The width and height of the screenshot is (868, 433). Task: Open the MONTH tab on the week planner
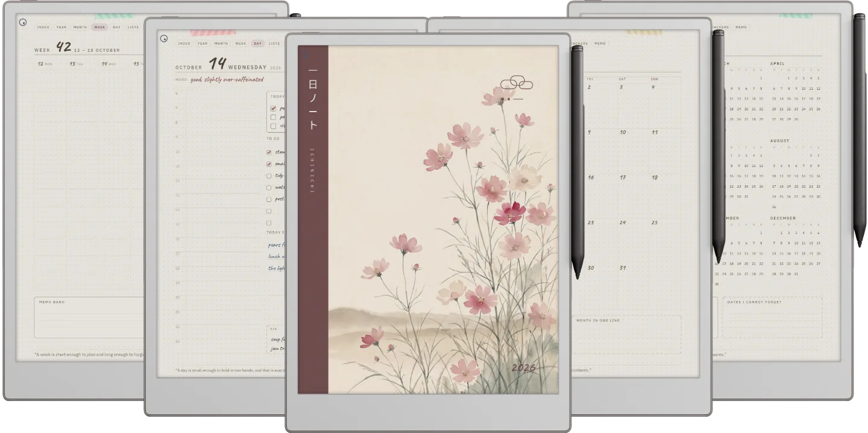80,27
